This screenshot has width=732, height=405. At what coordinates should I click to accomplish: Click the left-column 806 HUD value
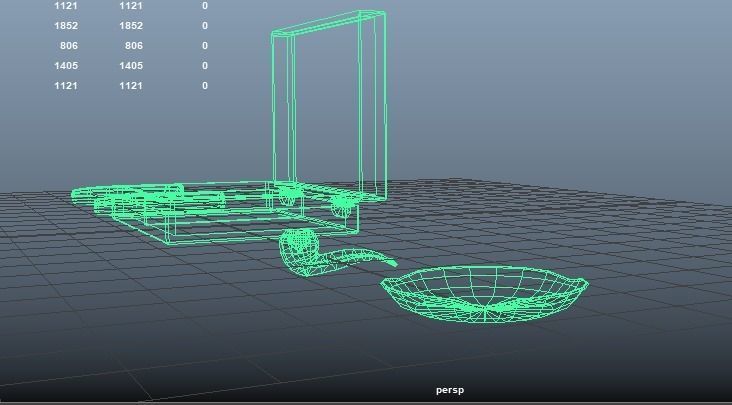(x=69, y=46)
